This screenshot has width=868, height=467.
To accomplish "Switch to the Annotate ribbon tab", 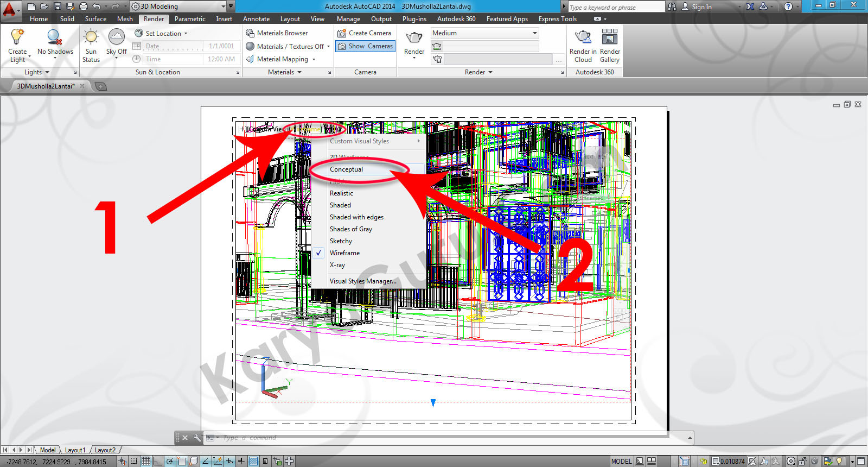I will (x=256, y=19).
